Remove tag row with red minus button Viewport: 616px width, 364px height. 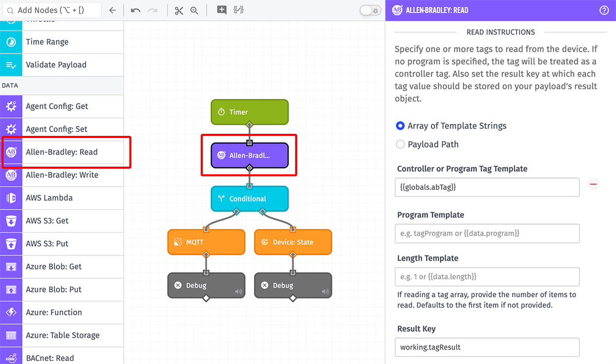pos(593,184)
